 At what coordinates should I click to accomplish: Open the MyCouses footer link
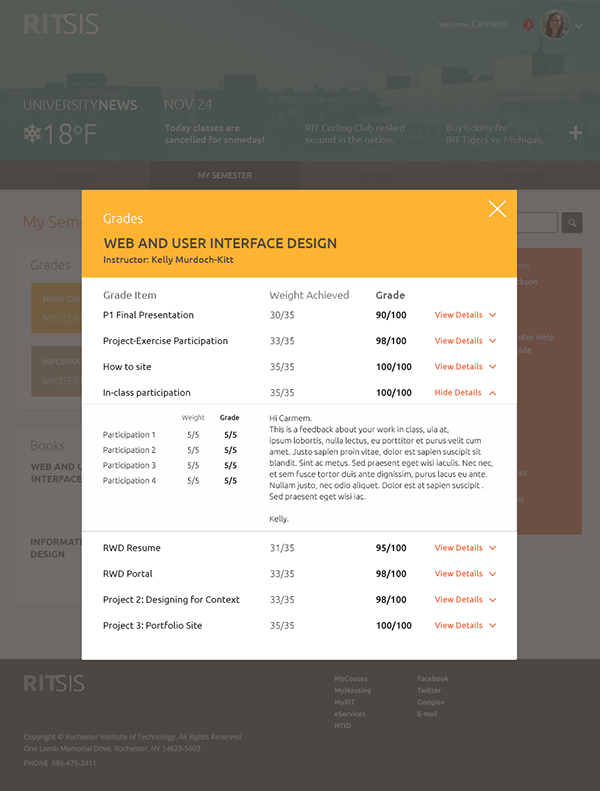(351, 679)
